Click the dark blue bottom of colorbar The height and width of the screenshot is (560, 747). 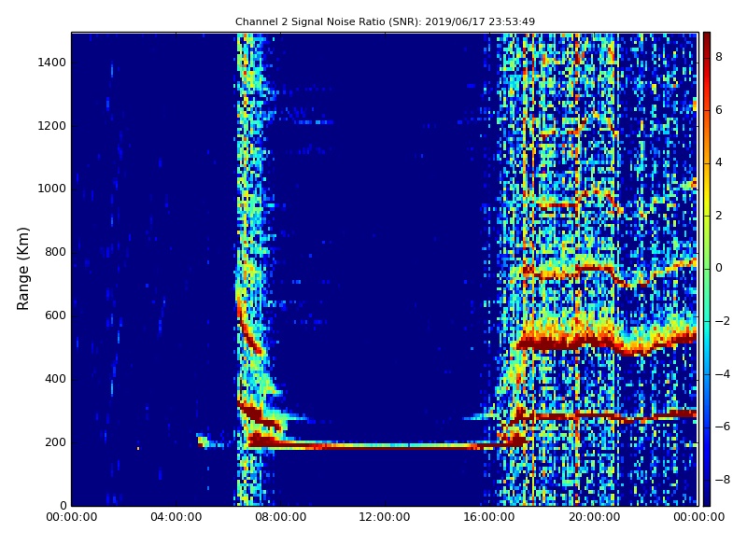click(707, 499)
